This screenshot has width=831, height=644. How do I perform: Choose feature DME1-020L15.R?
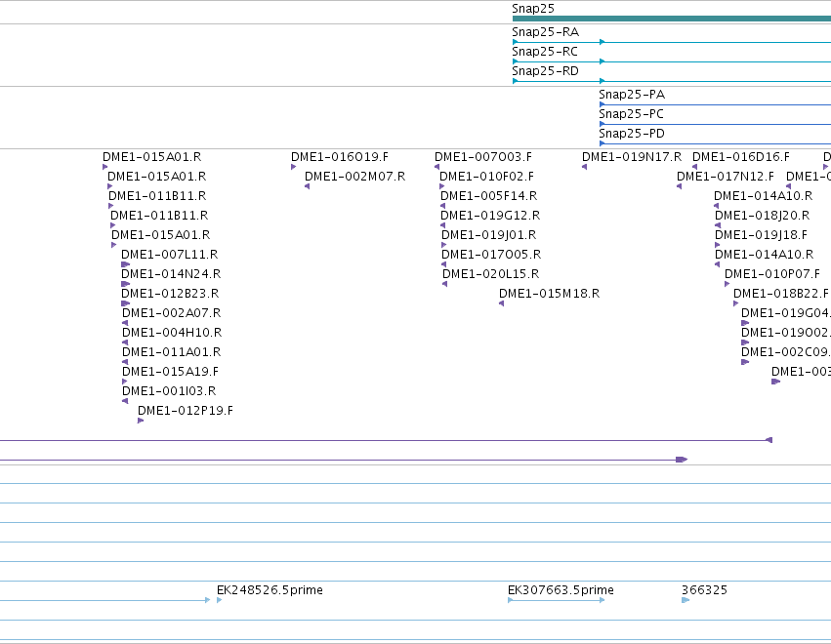click(x=491, y=274)
